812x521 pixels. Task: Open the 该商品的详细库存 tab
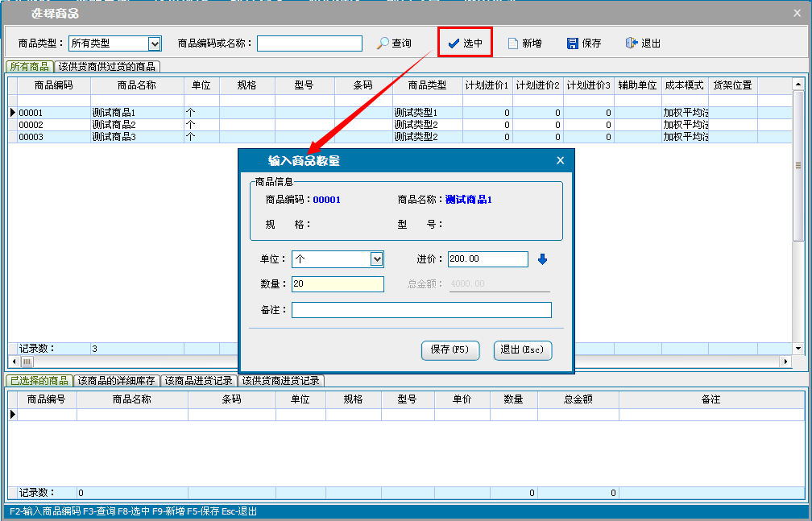click(116, 381)
